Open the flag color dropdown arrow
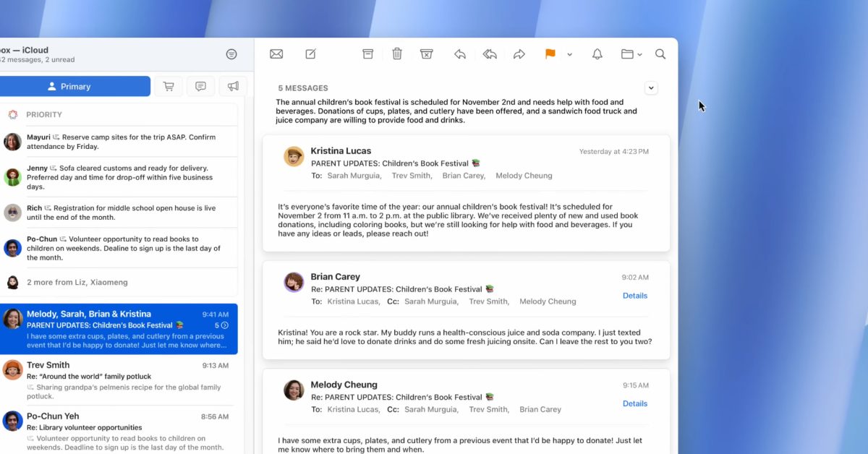 coord(570,55)
